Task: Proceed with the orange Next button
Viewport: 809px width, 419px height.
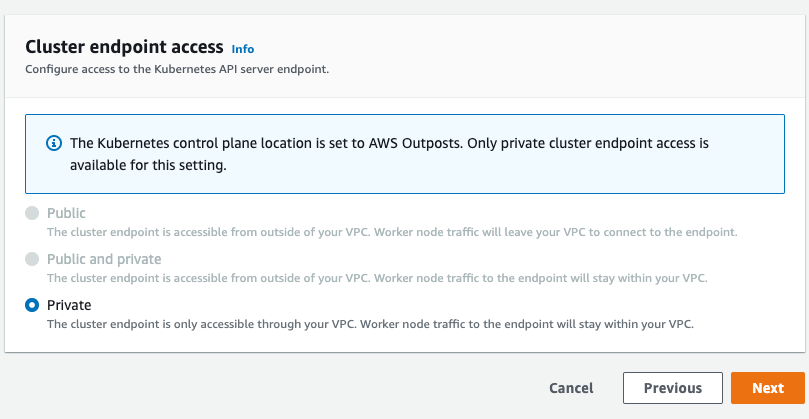Action: click(x=768, y=388)
